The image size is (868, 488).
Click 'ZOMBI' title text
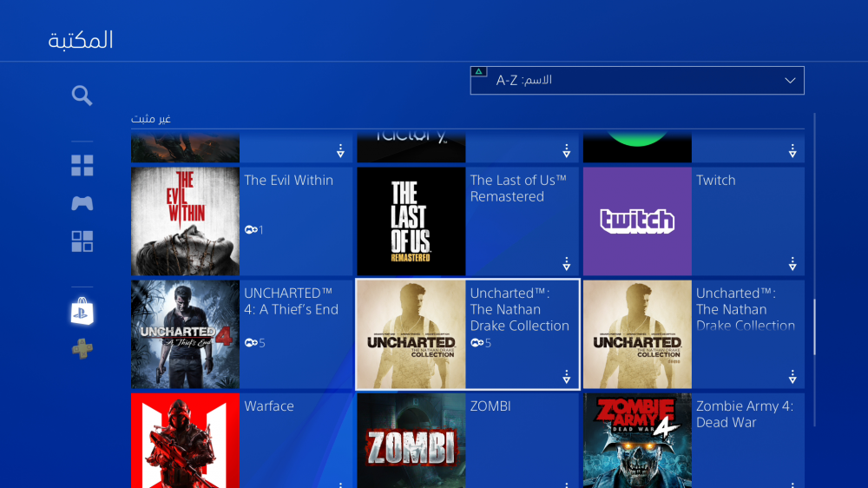tap(490, 406)
